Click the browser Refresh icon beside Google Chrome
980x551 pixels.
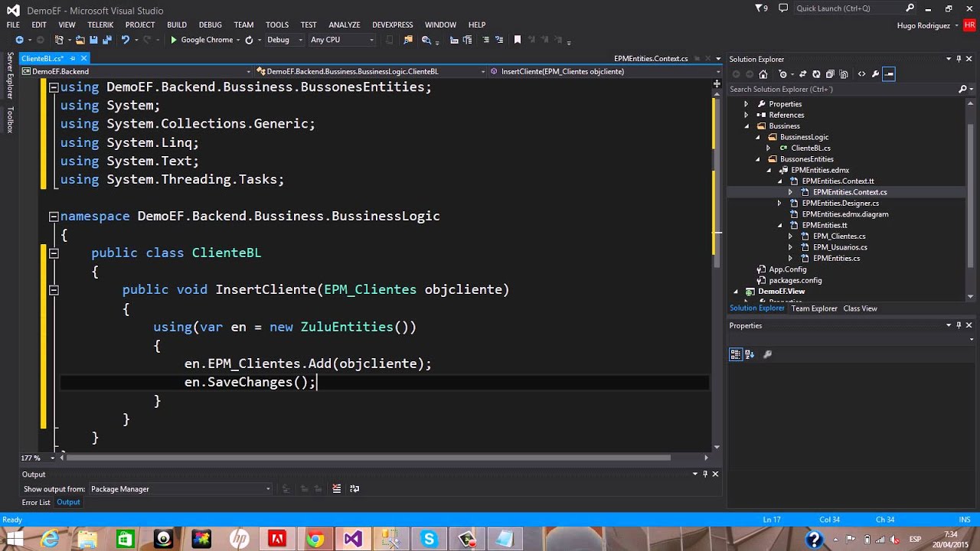click(x=249, y=40)
